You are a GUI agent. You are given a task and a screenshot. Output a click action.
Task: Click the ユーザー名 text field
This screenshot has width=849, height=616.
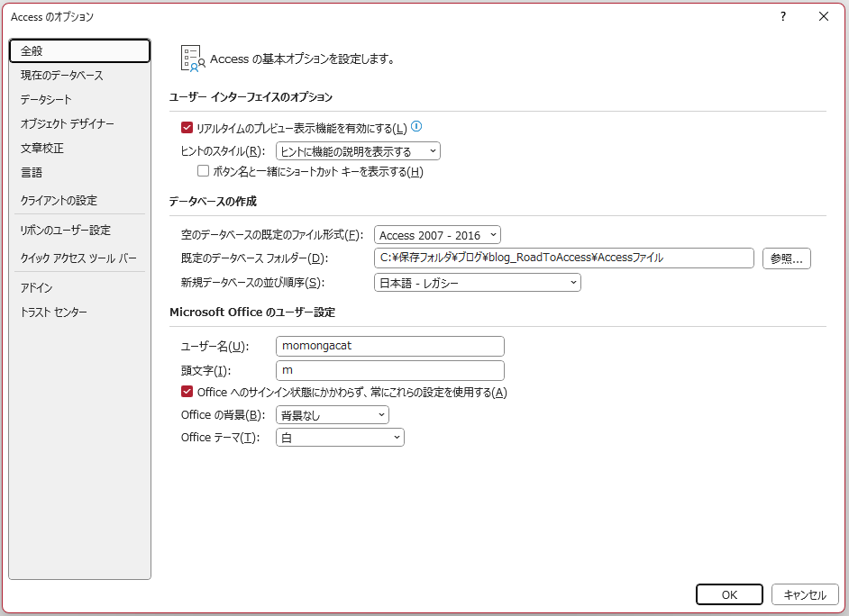pyautogui.click(x=389, y=346)
